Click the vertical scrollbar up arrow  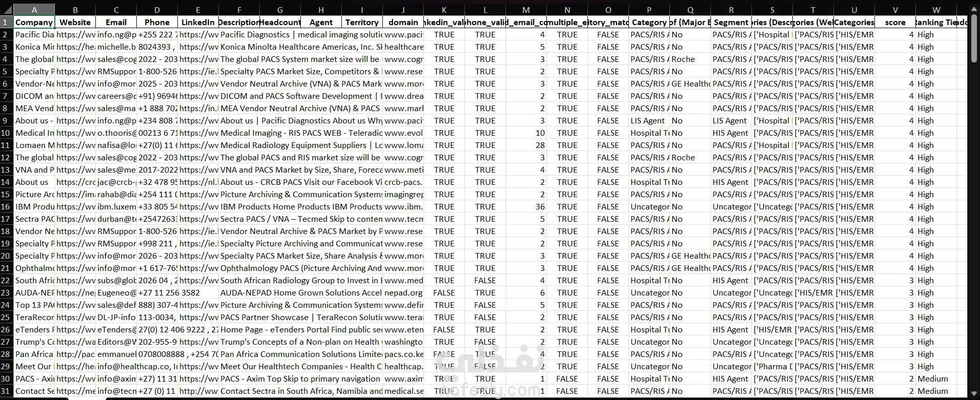974,9
